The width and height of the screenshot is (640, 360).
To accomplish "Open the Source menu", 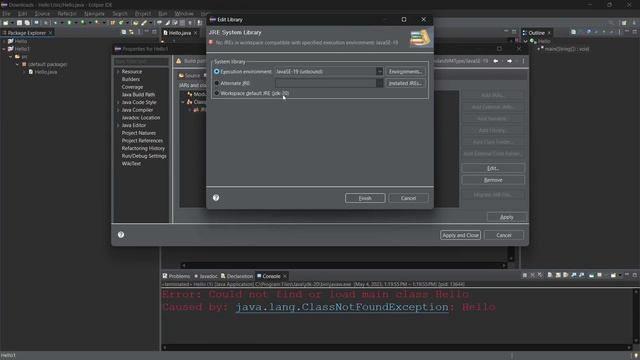I will (42, 13).
